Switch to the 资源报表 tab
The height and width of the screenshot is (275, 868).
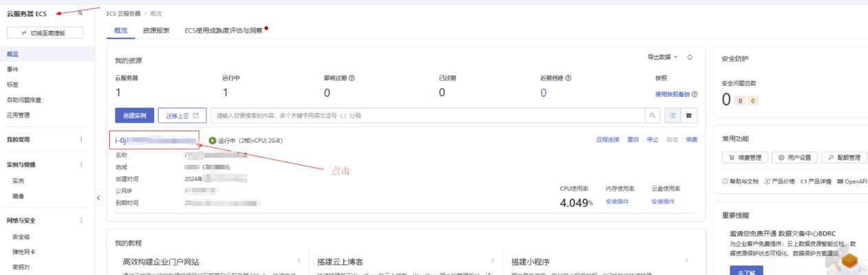point(156,30)
